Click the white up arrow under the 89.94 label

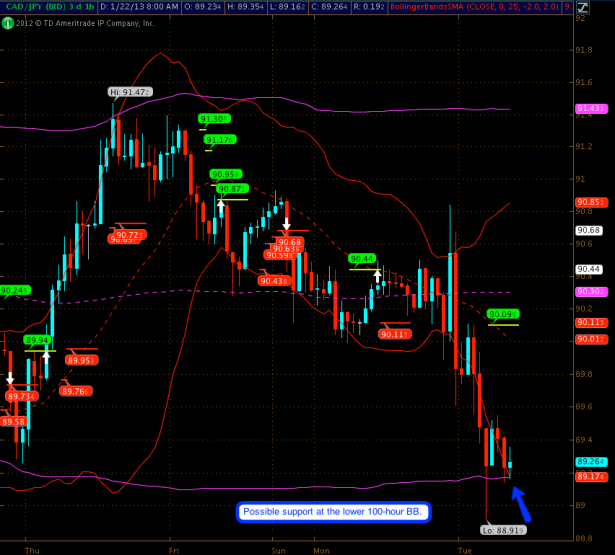(45, 356)
